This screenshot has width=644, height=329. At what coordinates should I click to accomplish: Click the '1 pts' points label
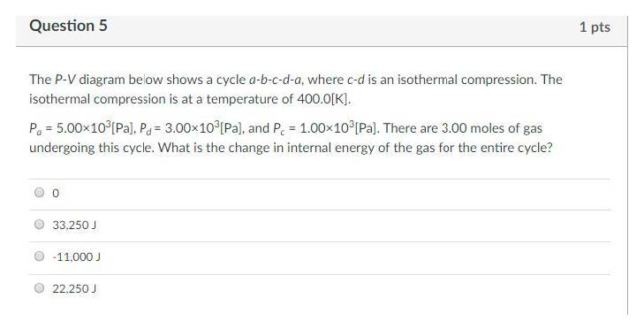click(595, 27)
